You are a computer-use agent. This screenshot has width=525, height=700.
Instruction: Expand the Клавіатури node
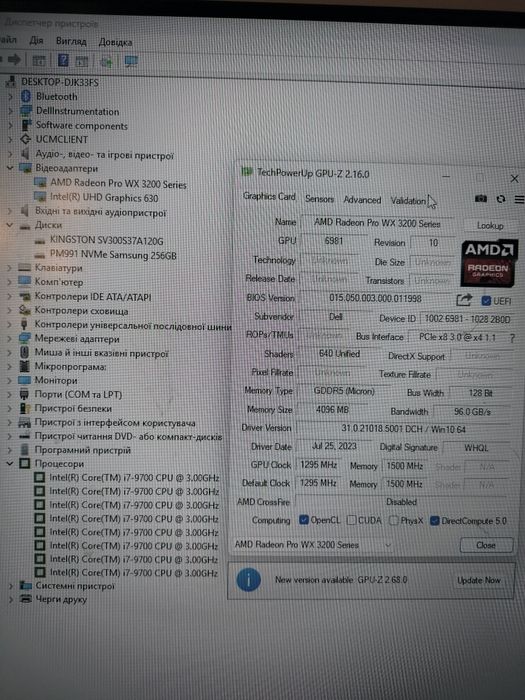click(x=9, y=268)
